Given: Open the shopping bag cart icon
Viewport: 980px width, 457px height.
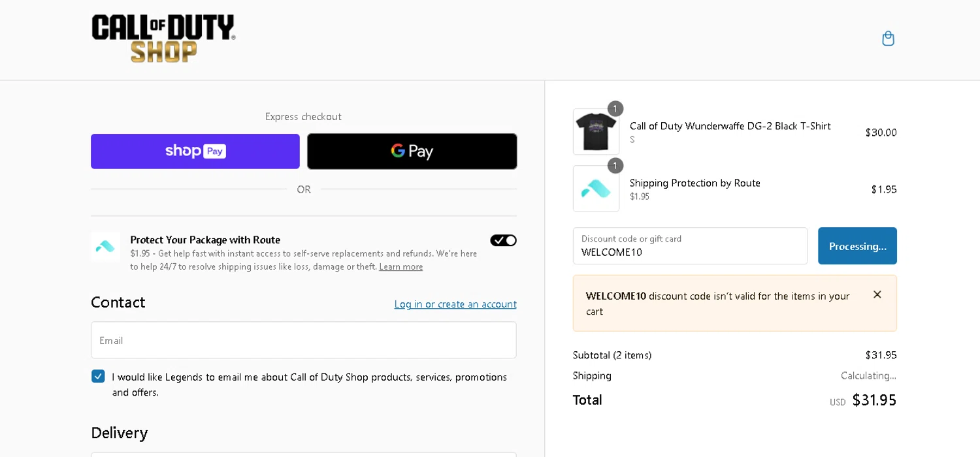Looking at the screenshot, I should (888, 39).
